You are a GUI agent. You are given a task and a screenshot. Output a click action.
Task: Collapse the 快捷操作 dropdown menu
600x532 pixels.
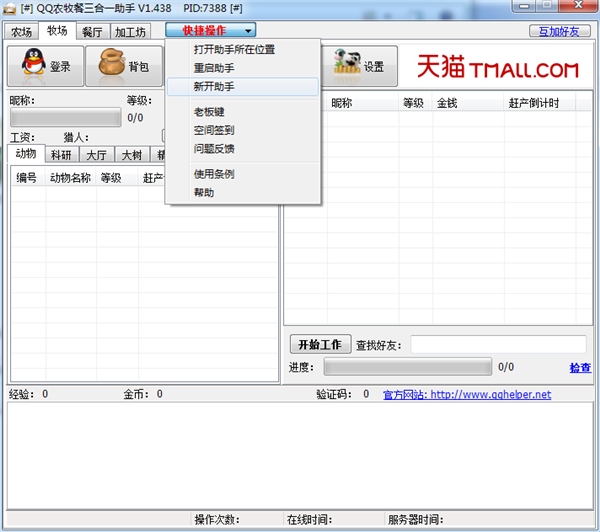pos(217,31)
